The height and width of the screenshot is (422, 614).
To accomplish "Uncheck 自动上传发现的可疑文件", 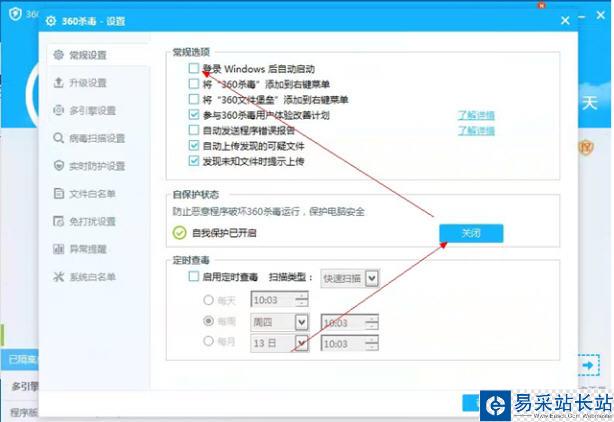I will 194,145.
